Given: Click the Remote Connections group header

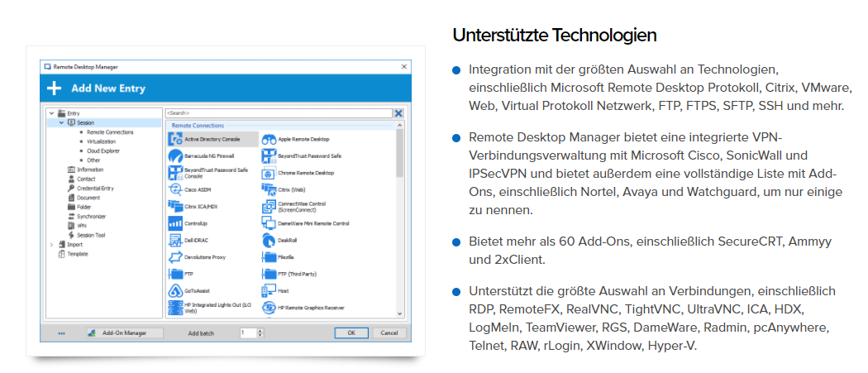Looking at the screenshot, I should click(198, 126).
